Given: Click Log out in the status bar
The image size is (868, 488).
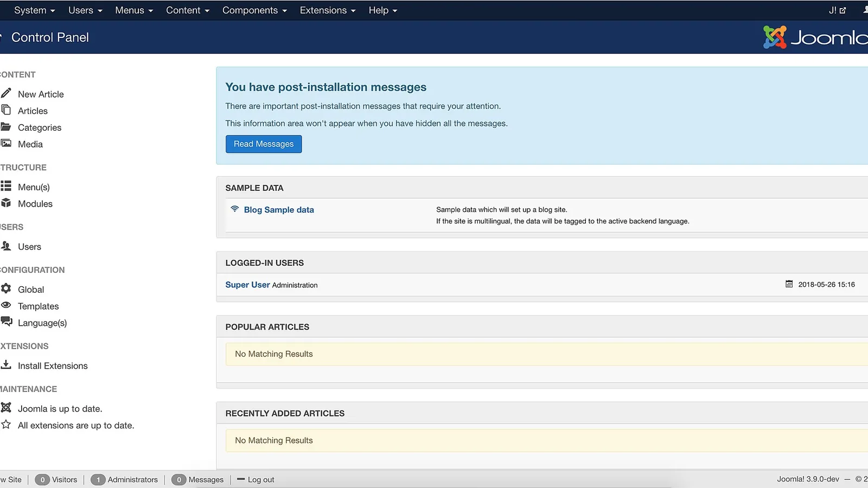Looking at the screenshot, I should tap(256, 480).
